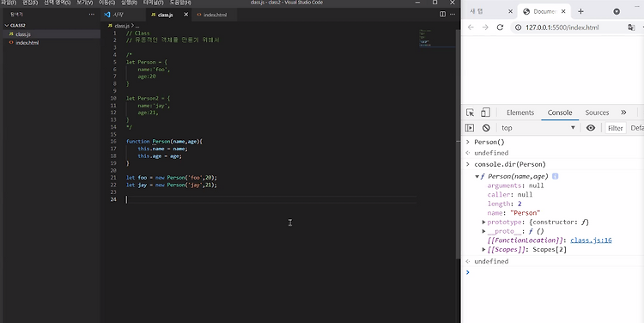644x323 pixels.
Task: Click the 127.0.0.1:5500/index.html address bar
Action: tap(562, 27)
